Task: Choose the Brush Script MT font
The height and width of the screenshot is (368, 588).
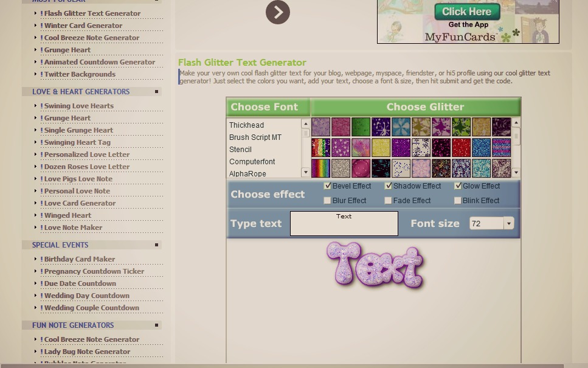Action: pyautogui.click(x=255, y=137)
